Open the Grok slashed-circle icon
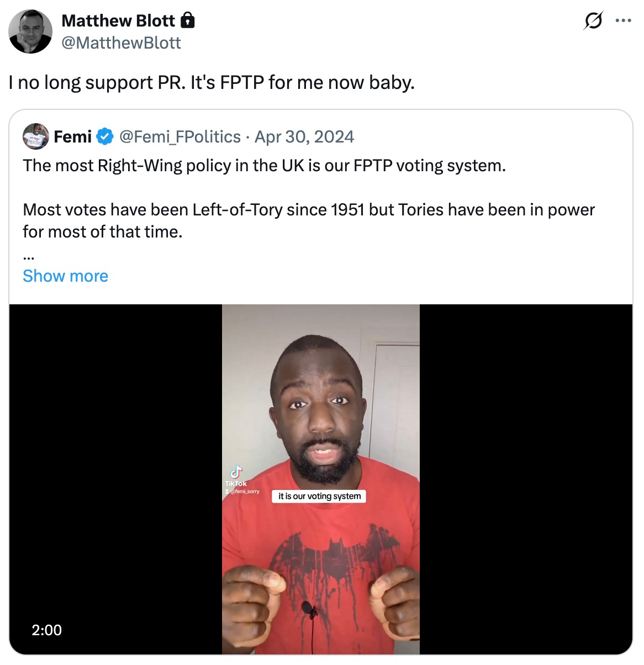This screenshot has height=665, width=644. point(593,21)
